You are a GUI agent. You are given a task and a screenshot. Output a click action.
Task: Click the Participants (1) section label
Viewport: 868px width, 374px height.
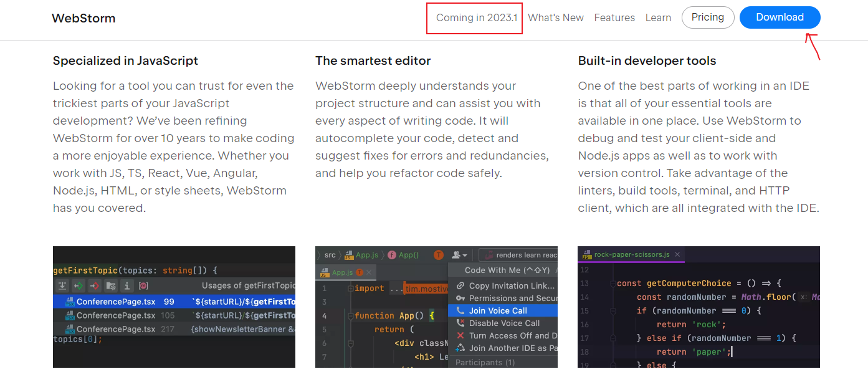tap(485, 362)
